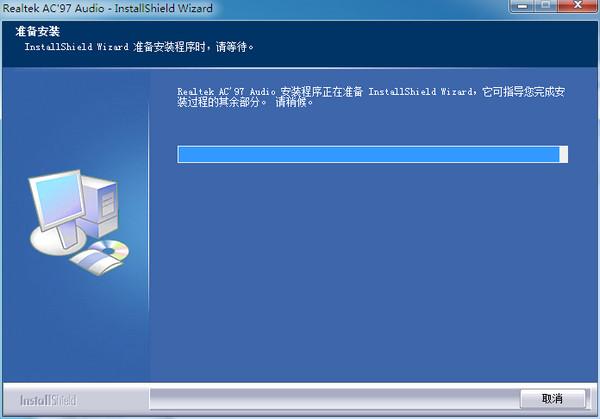600x419 pixels.
Task: Click the CD disc illustration
Action: (111, 249)
